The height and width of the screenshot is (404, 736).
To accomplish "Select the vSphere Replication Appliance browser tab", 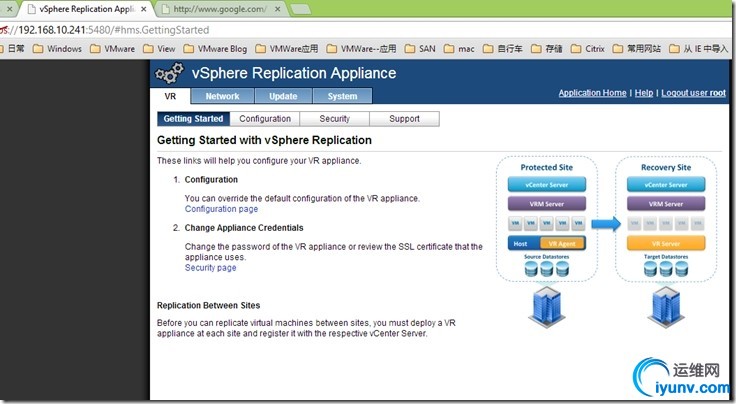I will click(87, 9).
